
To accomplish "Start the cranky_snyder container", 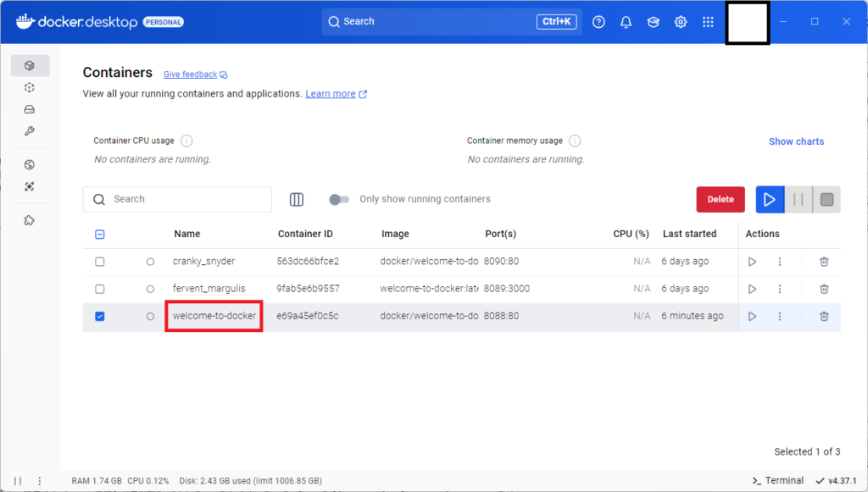I will (753, 262).
